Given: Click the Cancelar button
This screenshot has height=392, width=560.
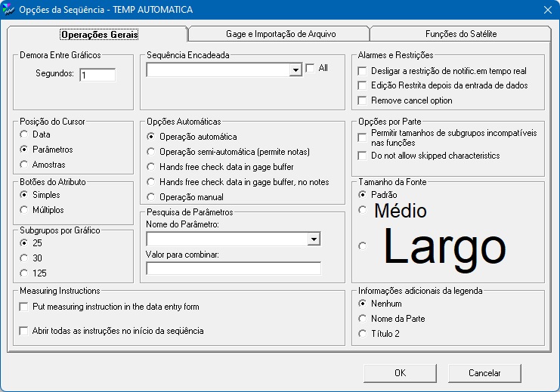Looking at the screenshot, I should point(484,373).
